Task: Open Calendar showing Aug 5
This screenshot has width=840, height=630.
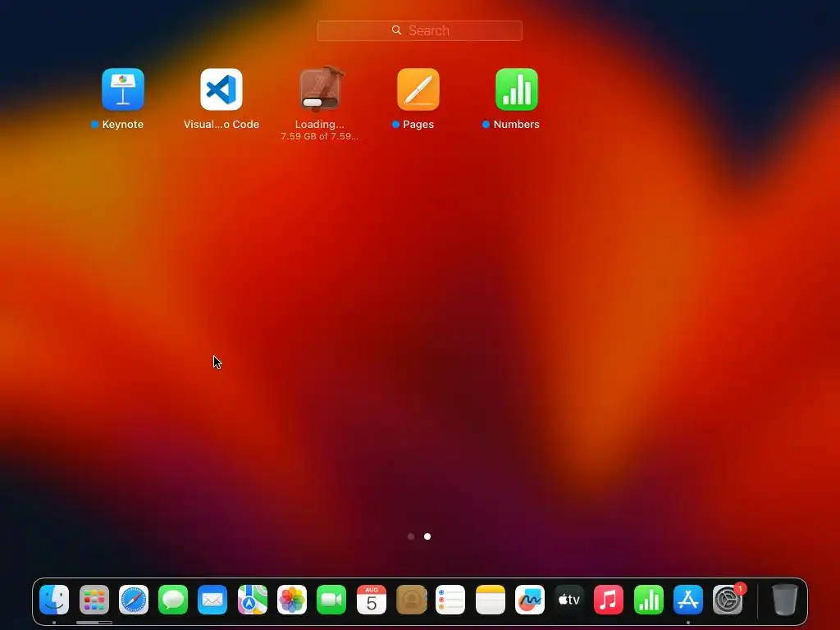Action: pyautogui.click(x=372, y=600)
